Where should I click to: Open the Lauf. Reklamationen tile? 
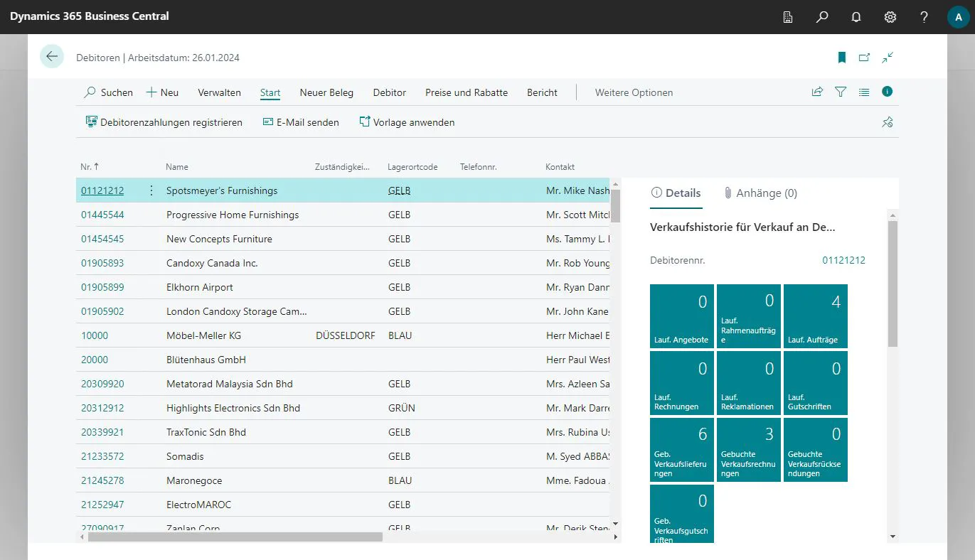(x=749, y=383)
